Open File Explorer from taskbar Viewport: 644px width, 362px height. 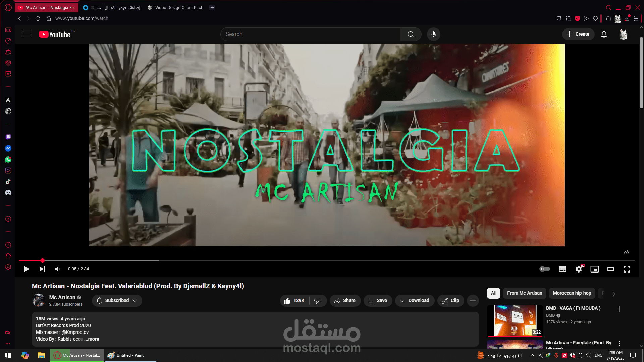click(41, 355)
